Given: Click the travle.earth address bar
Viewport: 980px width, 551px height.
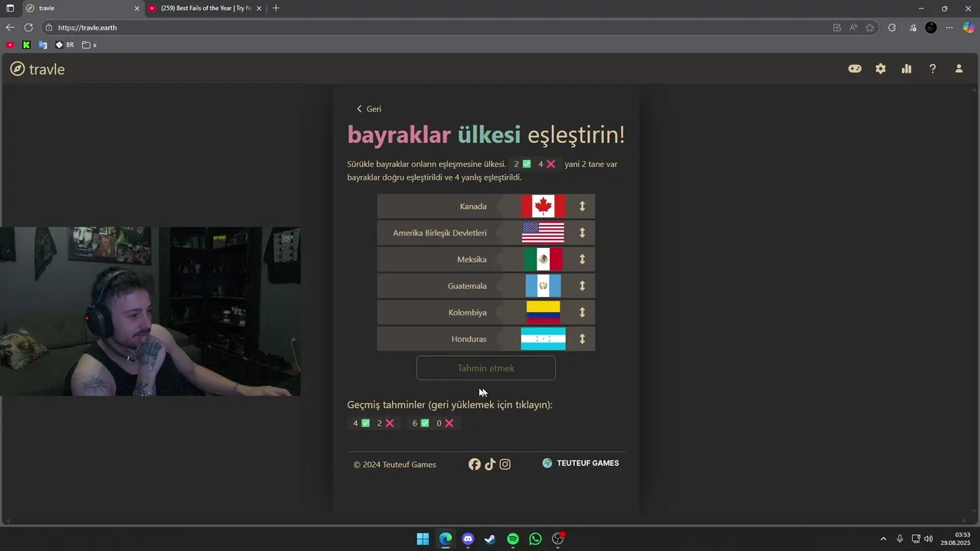Looking at the screenshot, I should 459,28.
